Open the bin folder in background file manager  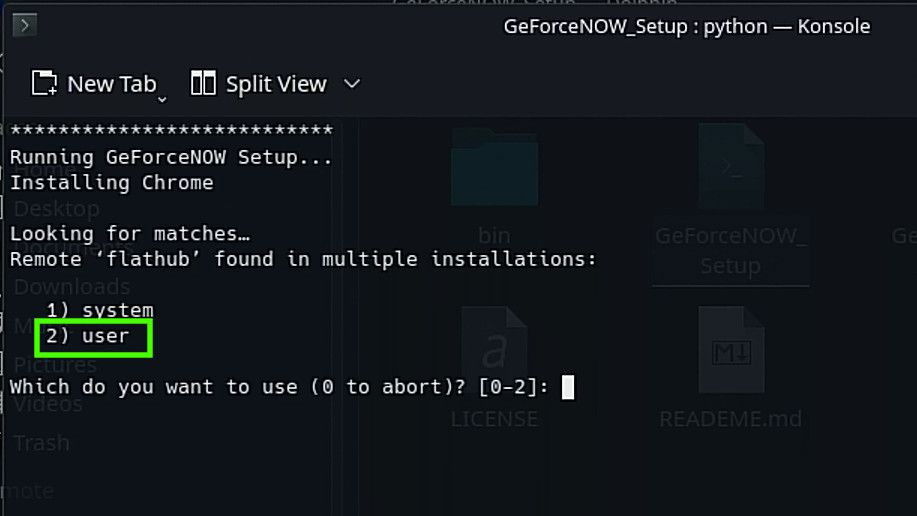tap(494, 168)
